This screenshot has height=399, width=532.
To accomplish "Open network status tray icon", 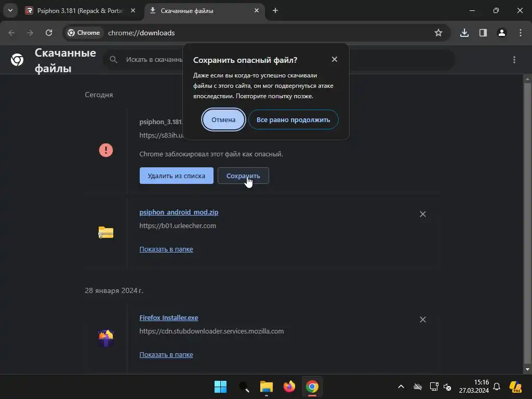I will (434, 387).
